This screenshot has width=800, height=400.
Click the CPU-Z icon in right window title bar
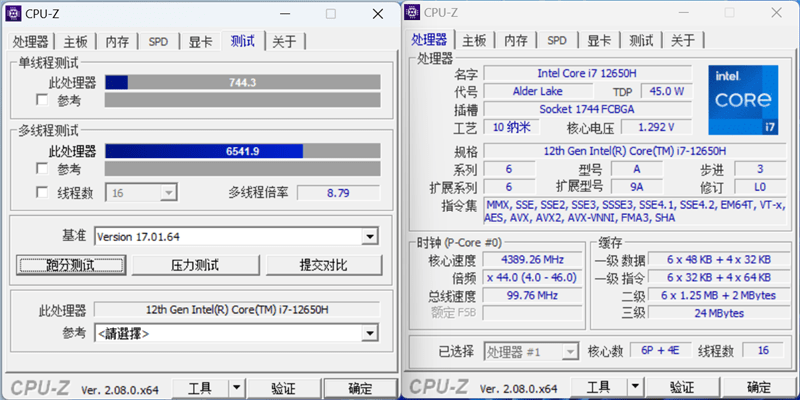pyautogui.click(x=413, y=12)
